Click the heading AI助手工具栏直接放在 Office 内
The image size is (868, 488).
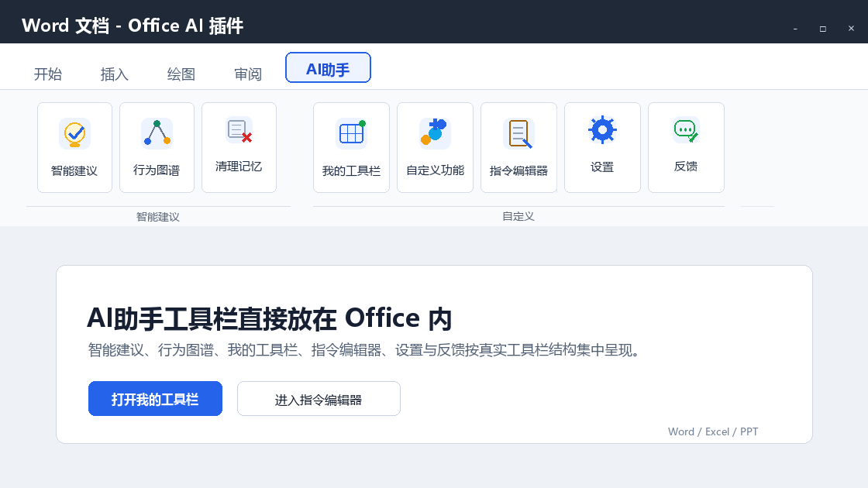click(270, 318)
